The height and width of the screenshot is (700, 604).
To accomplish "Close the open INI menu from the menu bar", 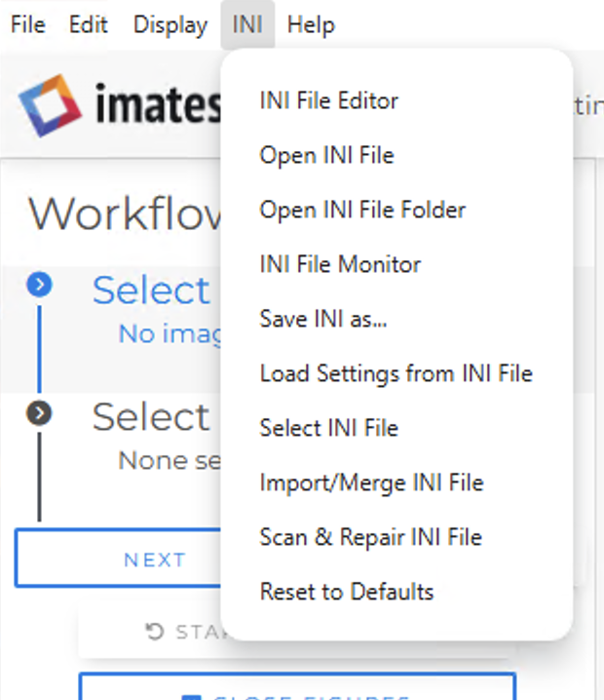I will coord(247,24).
